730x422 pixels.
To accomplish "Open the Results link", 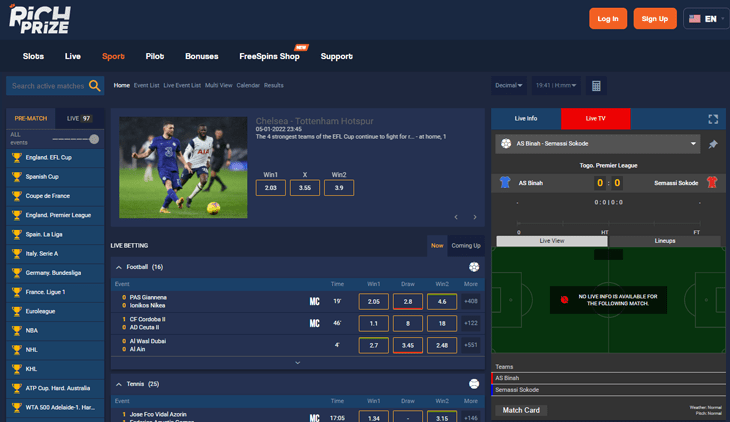I will pos(274,85).
